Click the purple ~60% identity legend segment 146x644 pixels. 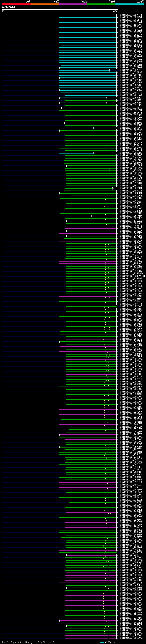[73, 4]
